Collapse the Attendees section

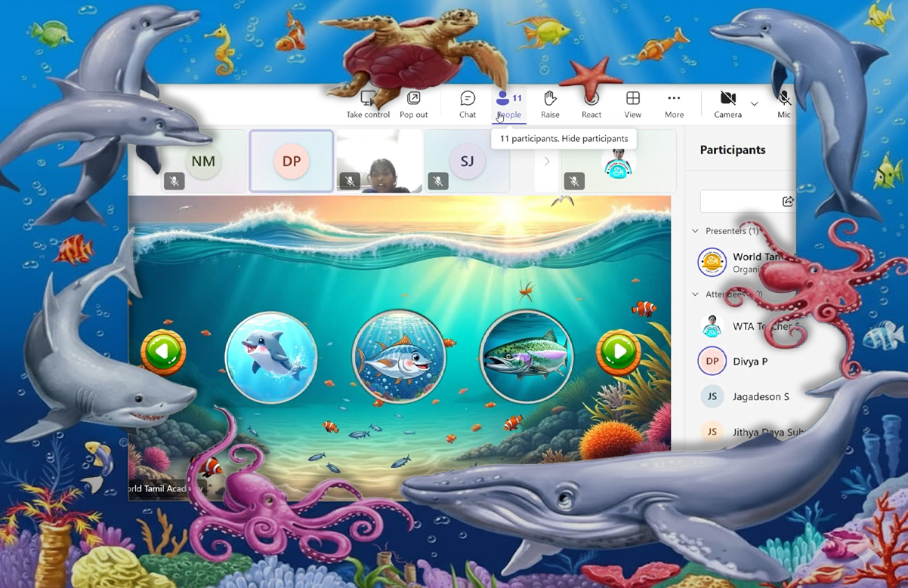tap(696, 294)
